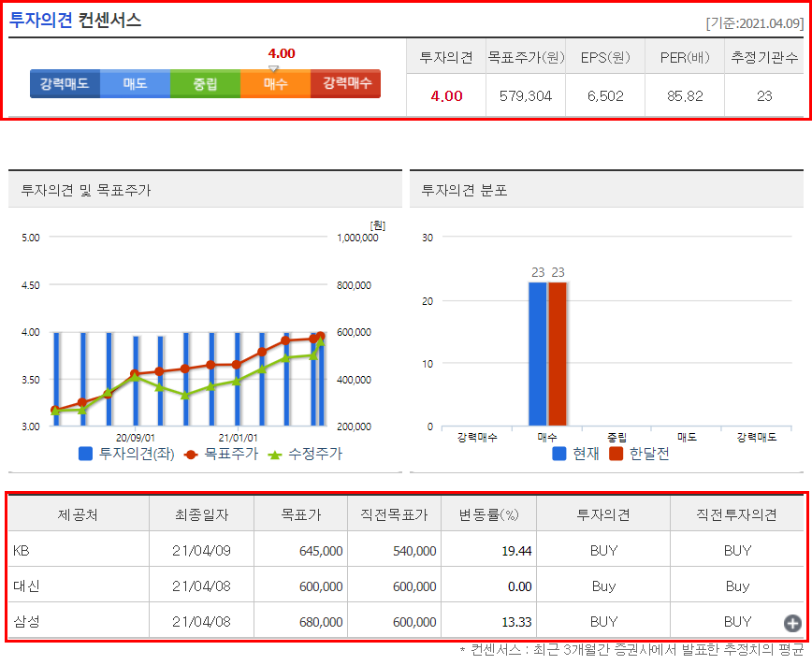Click the 직전목표가 column header
This screenshot has width=812, height=665.
[x=394, y=514]
